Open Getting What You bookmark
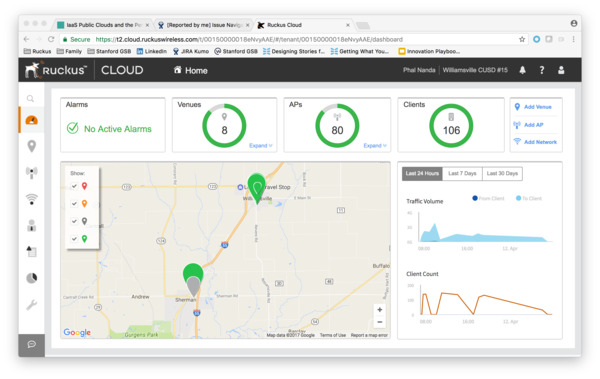 coord(360,51)
